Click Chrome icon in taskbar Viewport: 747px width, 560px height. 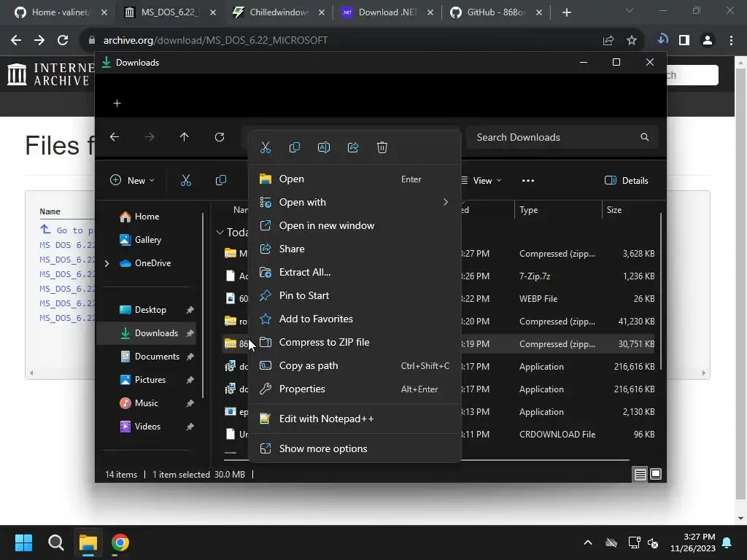coord(120,542)
